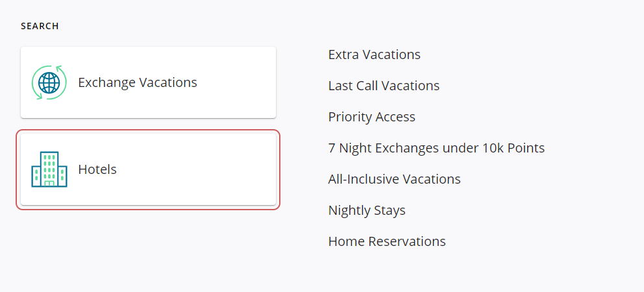Click the Exchange Vacations label text

(137, 82)
